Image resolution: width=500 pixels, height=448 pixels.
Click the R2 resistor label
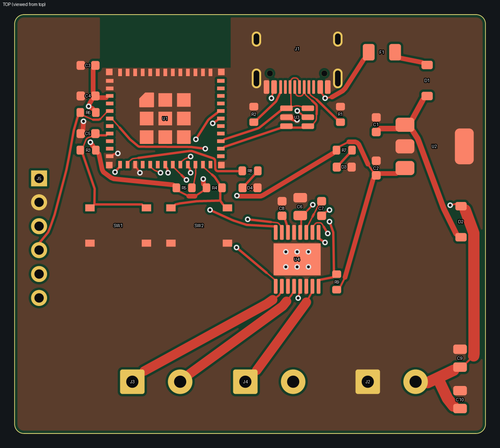(253, 114)
